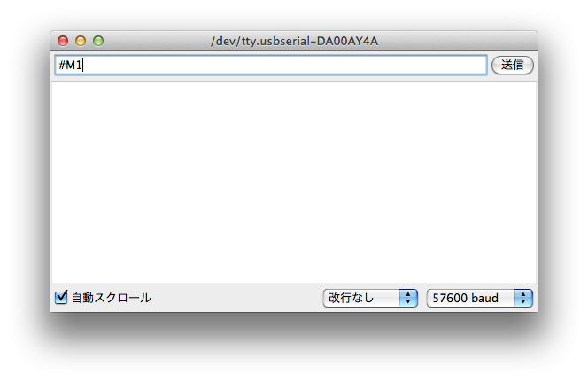This screenshot has height=382, width=588.
Task: Click inside the empty serial output area
Action: coord(294,183)
